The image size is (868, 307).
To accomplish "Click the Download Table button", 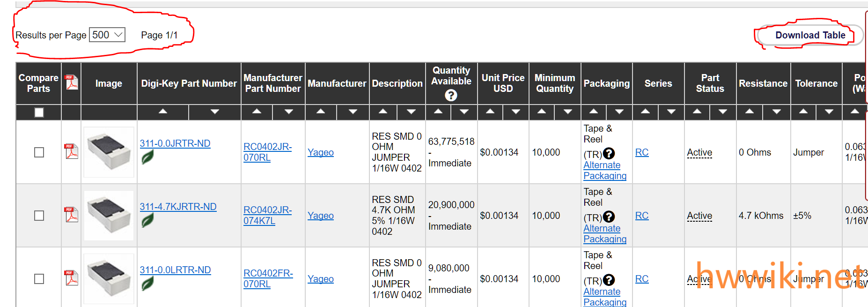I will (x=810, y=36).
